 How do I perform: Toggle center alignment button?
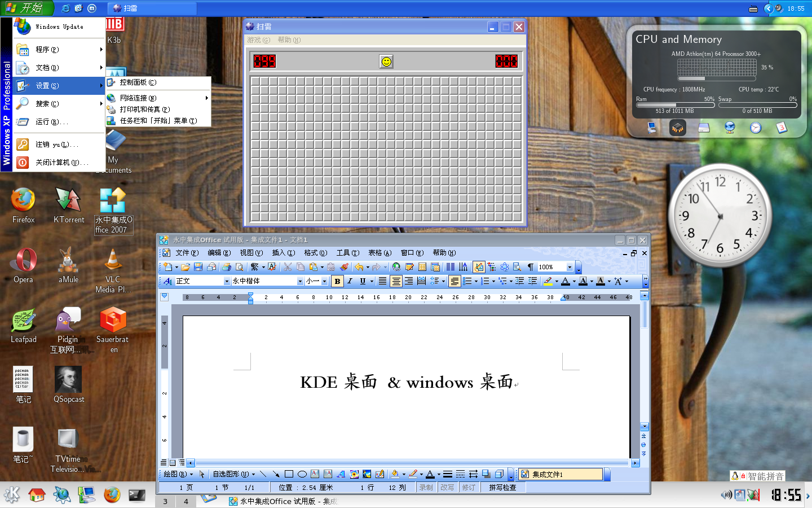[x=396, y=281]
